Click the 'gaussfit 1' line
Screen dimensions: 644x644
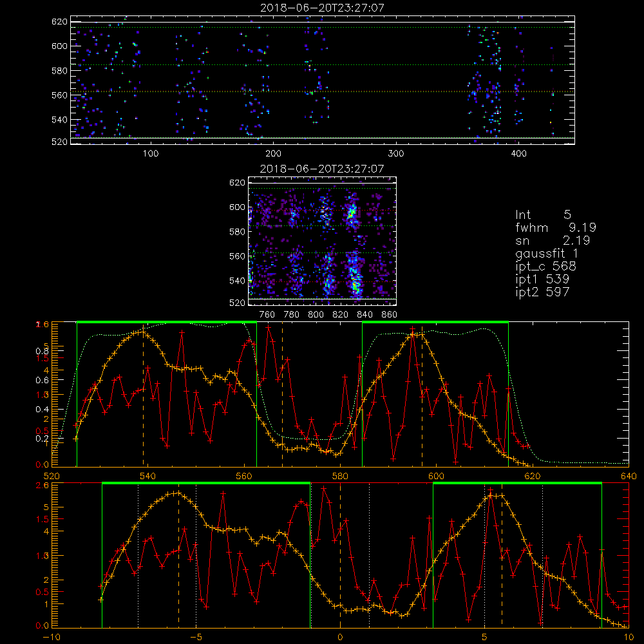point(547,253)
